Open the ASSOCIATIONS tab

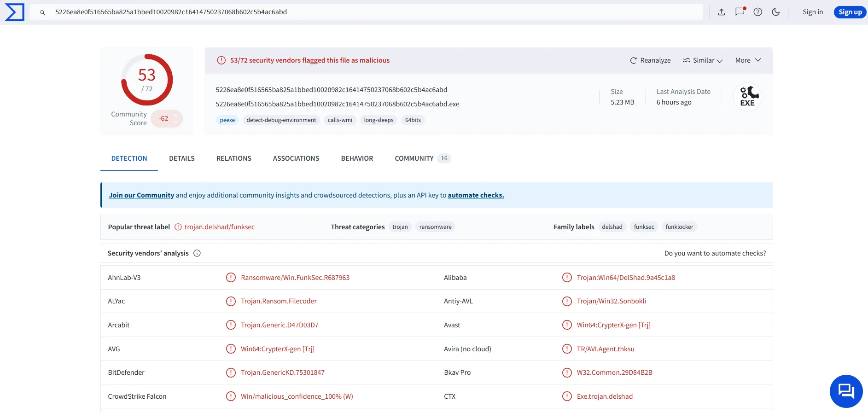click(x=296, y=158)
